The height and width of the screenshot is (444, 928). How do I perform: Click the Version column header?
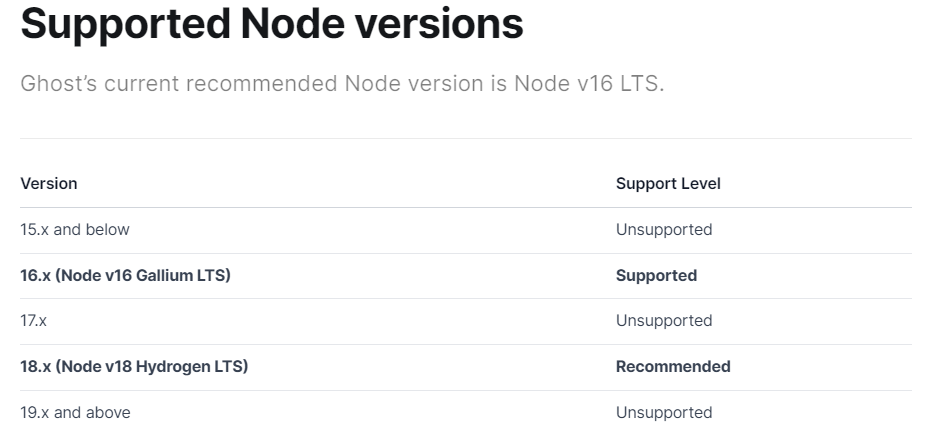(x=49, y=184)
